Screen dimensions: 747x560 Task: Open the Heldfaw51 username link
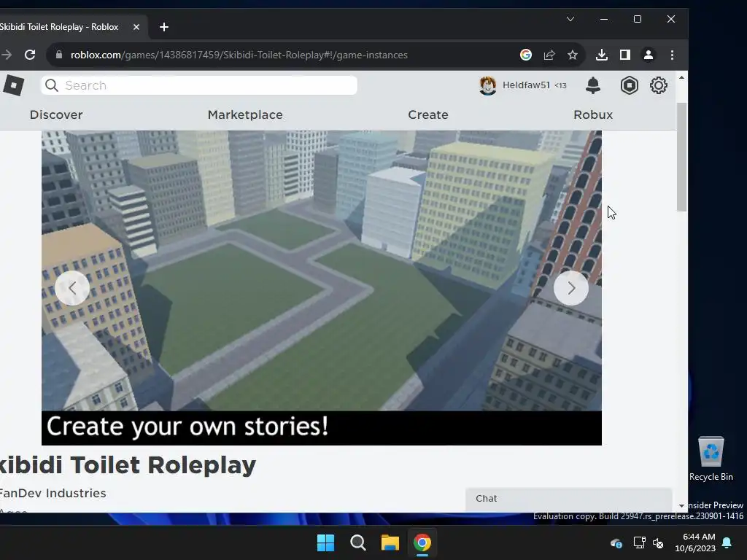[x=526, y=85]
